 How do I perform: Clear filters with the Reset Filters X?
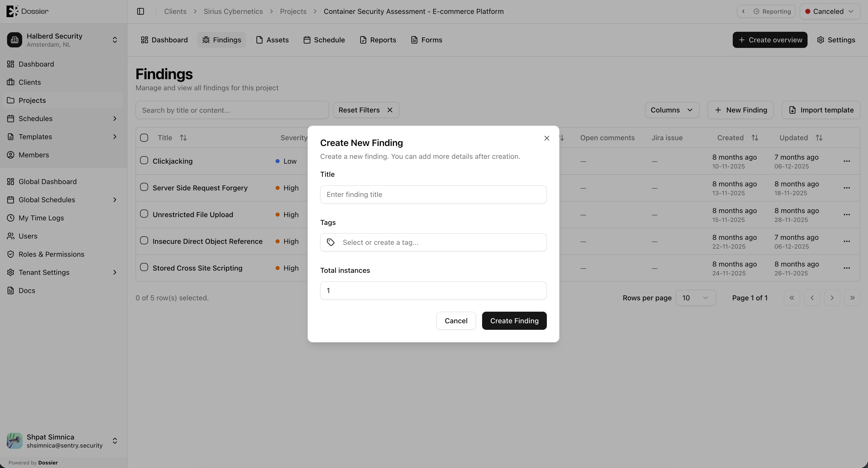[x=390, y=110]
